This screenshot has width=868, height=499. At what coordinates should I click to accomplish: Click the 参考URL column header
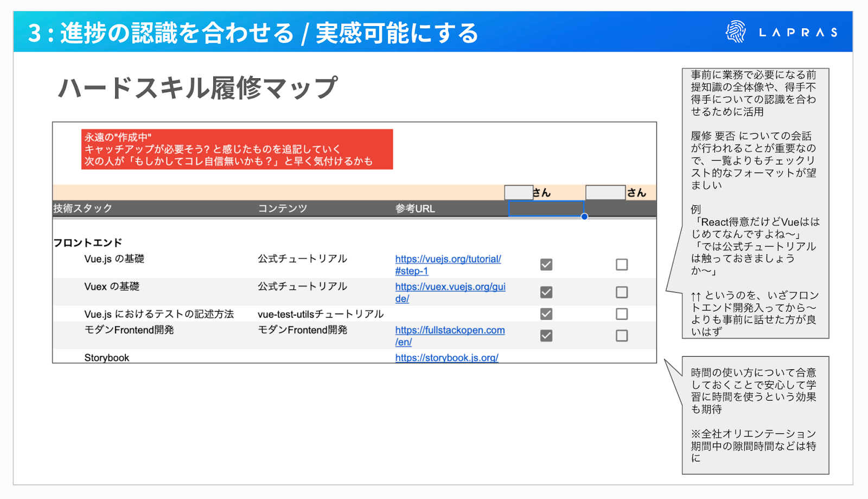(415, 209)
